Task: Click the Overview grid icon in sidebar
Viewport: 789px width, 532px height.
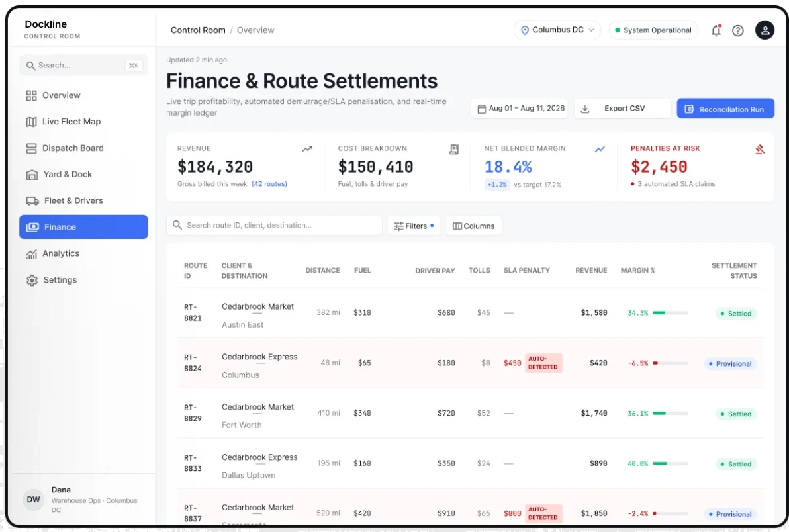Action: coord(31,95)
